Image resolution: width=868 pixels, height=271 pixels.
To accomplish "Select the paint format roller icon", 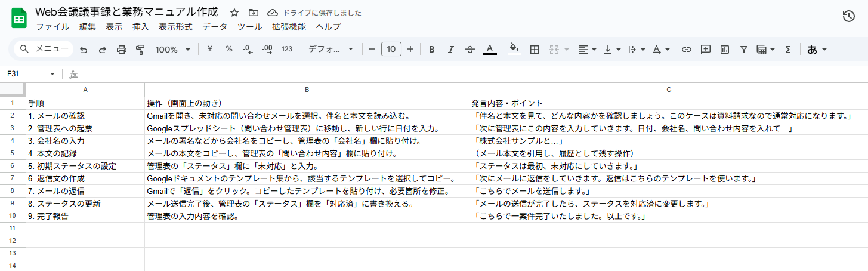I will point(141,50).
